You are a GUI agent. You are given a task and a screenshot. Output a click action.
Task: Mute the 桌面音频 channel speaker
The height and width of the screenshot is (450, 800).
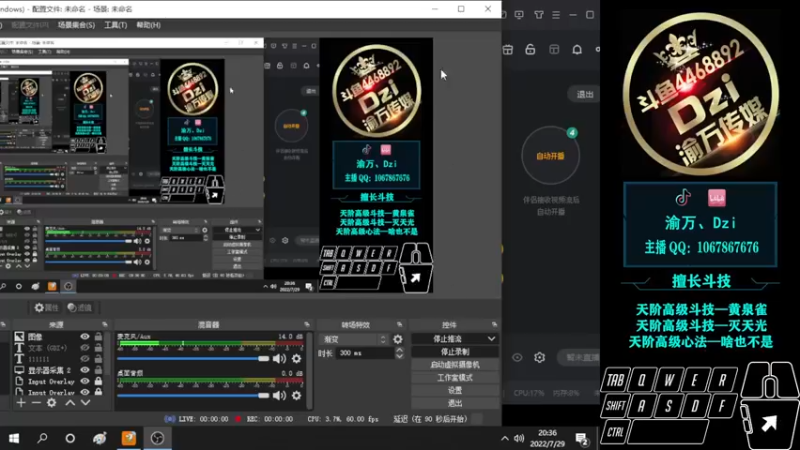(279, 395)
